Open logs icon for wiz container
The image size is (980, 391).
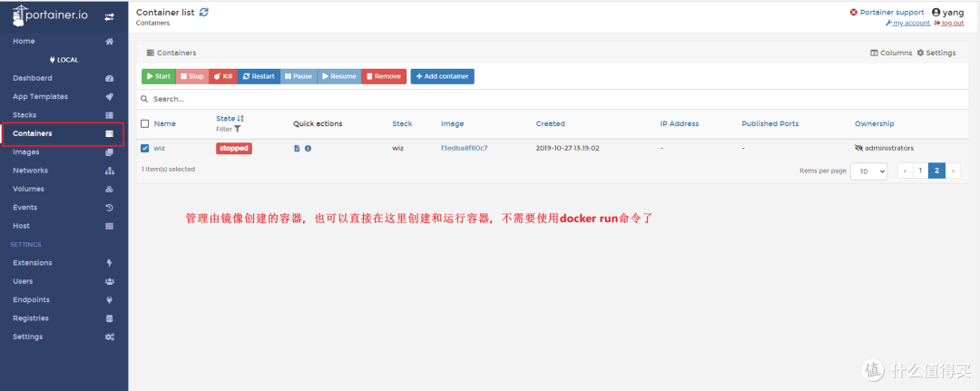click(x=297, y=148)
